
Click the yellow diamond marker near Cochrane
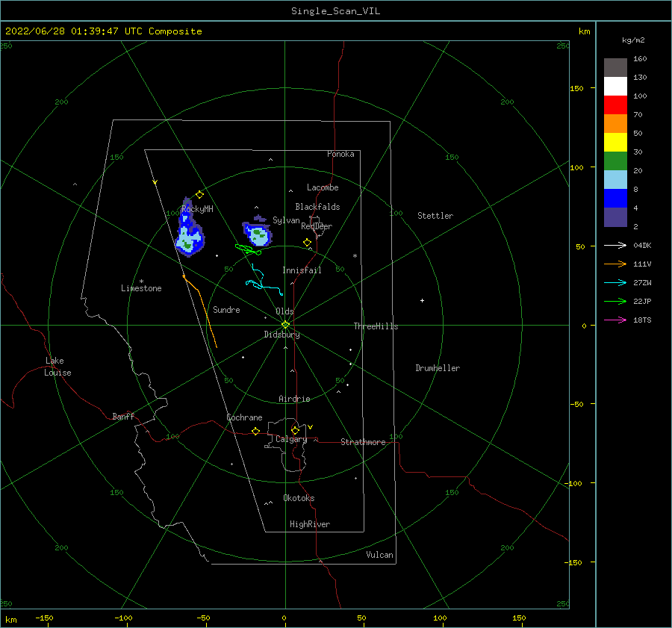256,432
